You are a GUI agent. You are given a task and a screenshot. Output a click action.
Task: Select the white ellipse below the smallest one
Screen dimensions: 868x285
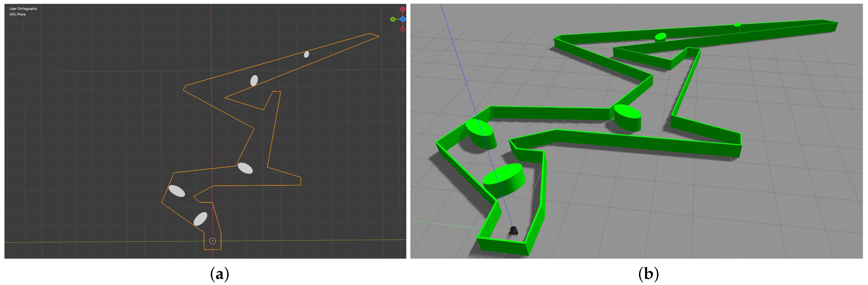tap(254, 80)
